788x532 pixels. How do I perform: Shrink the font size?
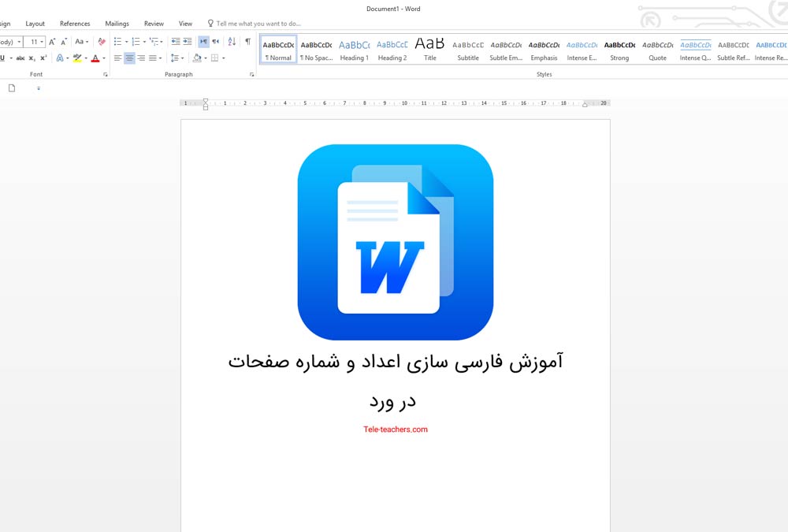64,42
